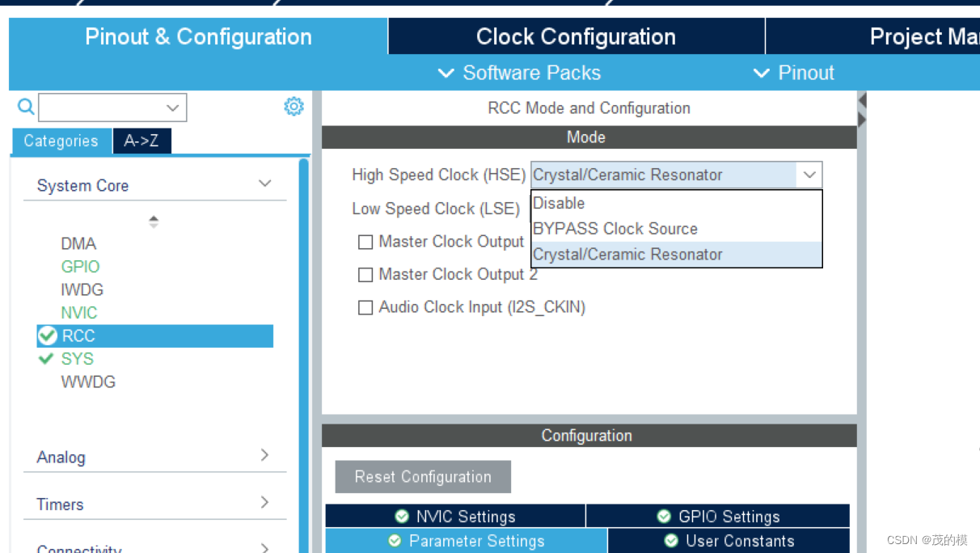Screen dimensions: 980x553
Task: Switch to Pinout & Configuration tab
Action: (x=198, y=36)
